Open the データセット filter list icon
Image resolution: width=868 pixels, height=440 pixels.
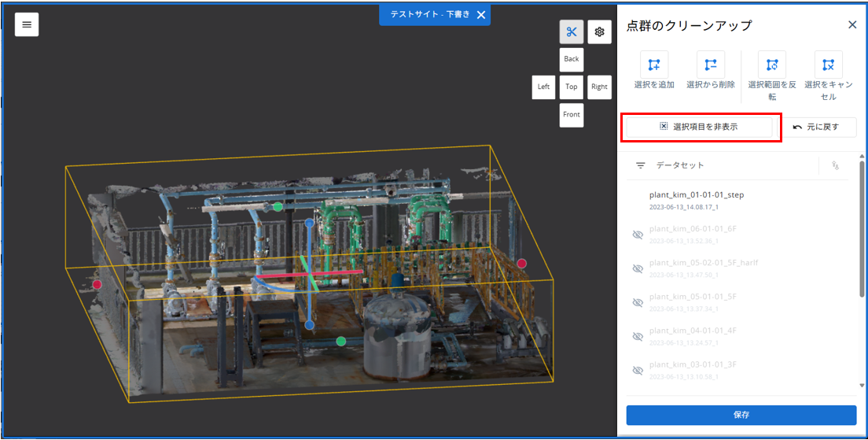point(641,165)
